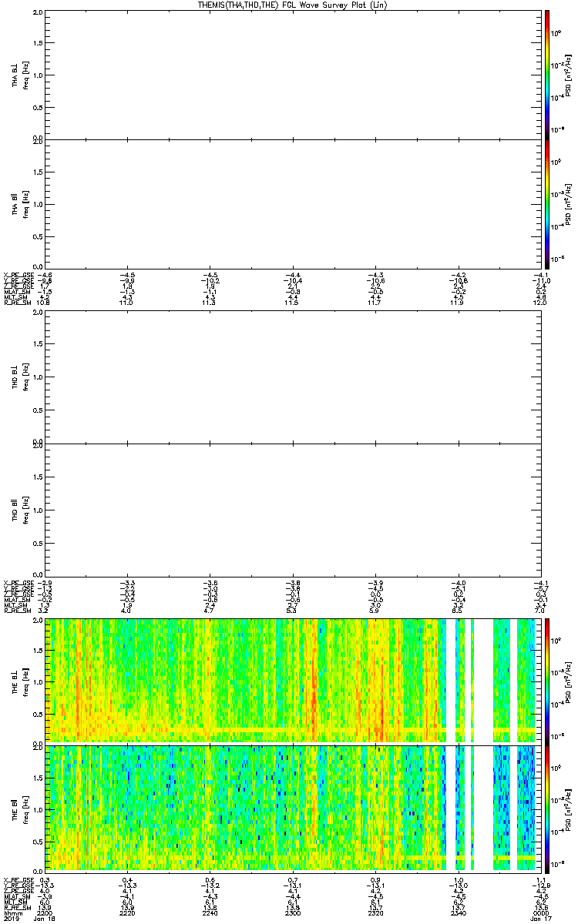Click the 2320 time tick label
The image size is (578, 924).
coord(375,912)
